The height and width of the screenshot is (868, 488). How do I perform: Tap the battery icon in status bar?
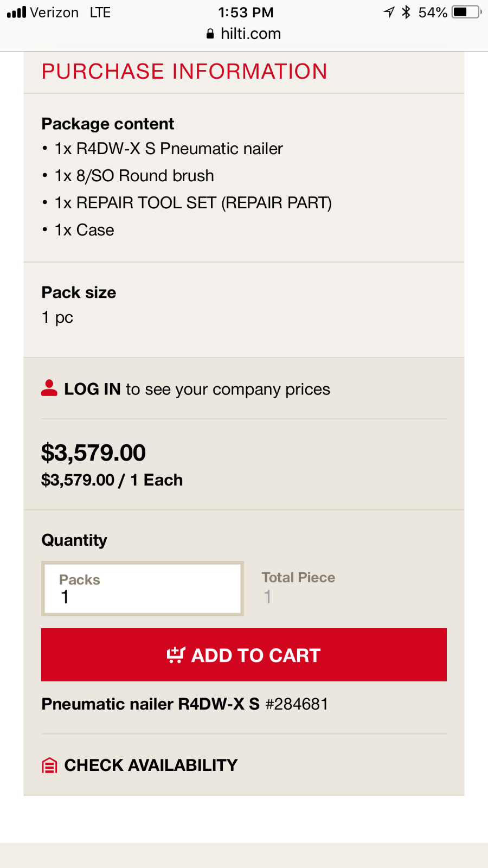click(x=467, y=12)
